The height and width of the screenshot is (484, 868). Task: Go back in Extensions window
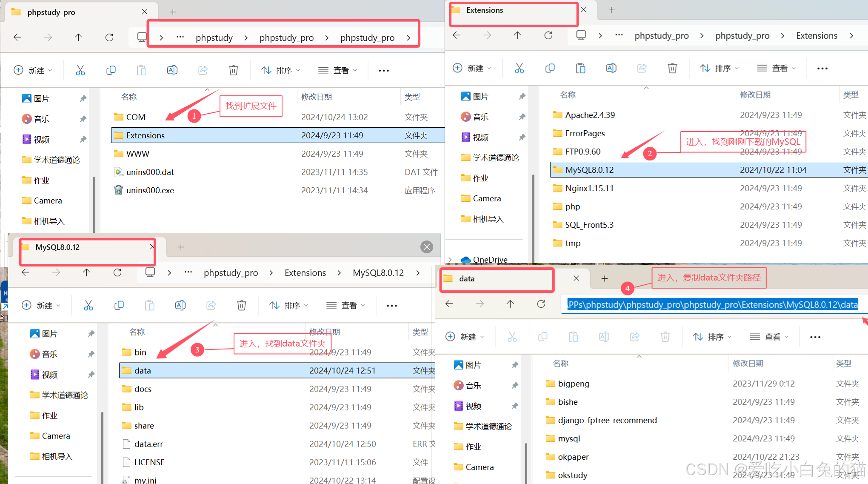coord(457,35)
